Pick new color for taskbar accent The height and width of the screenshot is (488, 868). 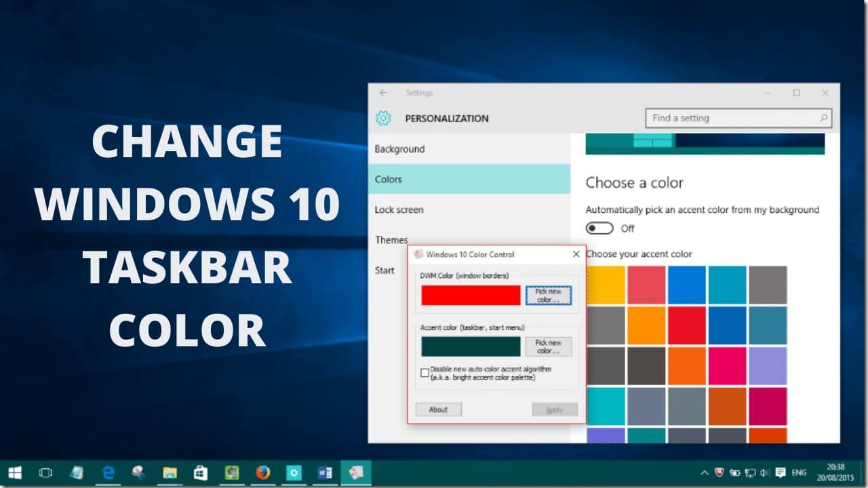point(549,346)
